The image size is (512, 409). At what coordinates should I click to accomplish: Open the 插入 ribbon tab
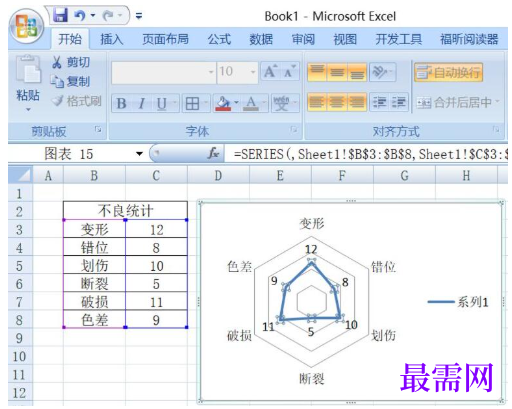click(x=112, y=39)
